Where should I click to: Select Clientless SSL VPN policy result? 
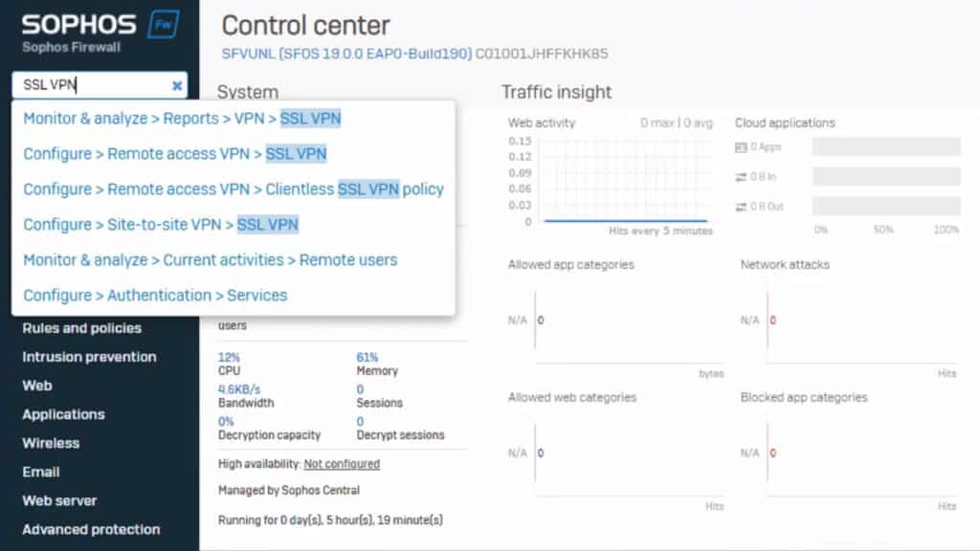point(234,189)
